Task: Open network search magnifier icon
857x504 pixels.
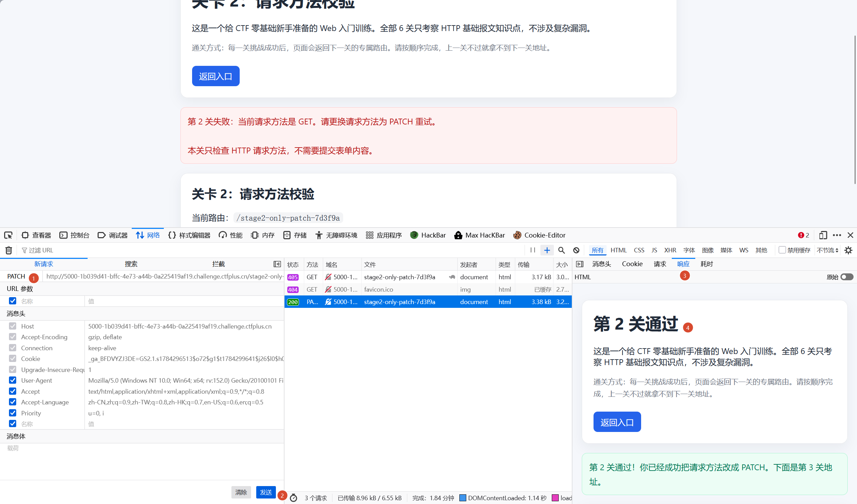Action: [x=561, y=250]
